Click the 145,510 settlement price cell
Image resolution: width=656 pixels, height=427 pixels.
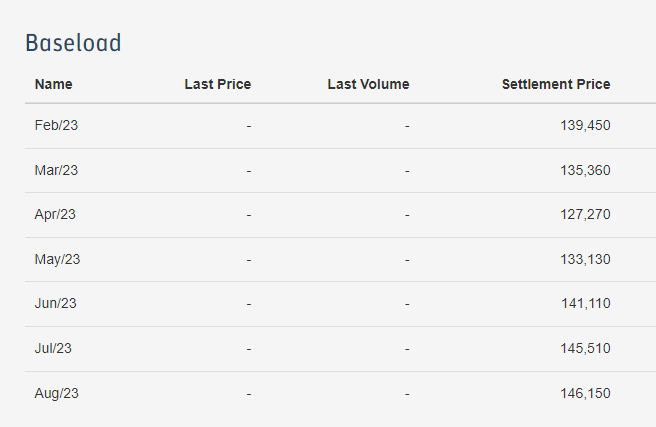585,348
